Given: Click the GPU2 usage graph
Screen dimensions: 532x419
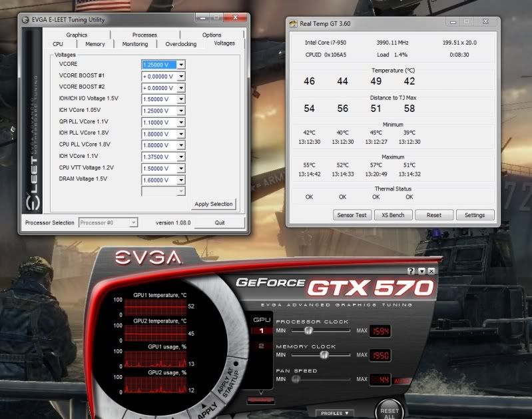Looking at the screenshot, I should coord(155,385).
